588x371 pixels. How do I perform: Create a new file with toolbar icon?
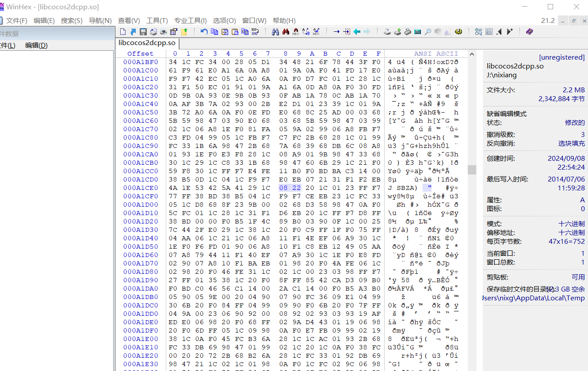click(123, 32)
